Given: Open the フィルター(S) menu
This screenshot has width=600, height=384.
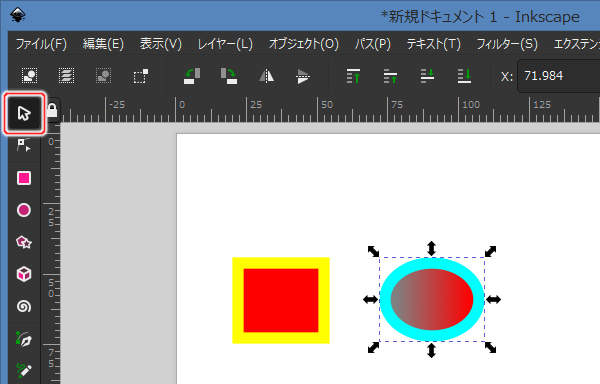Looking at the screenshot, I should pos(507,44).
